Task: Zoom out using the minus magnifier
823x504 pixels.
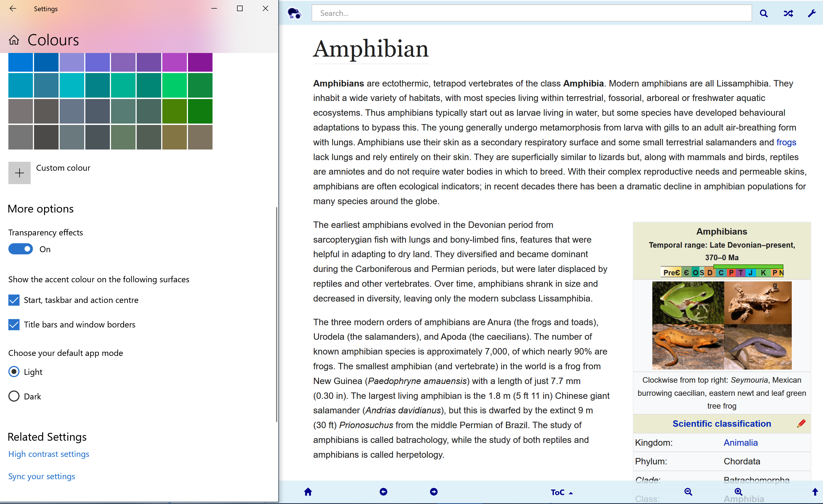Action: point(688,492)
